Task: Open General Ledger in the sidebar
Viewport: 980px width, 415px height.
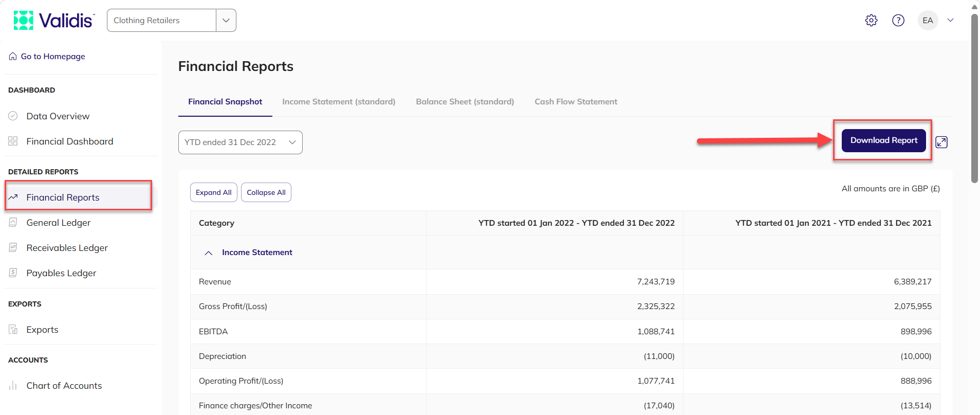Action: [59, 223]
